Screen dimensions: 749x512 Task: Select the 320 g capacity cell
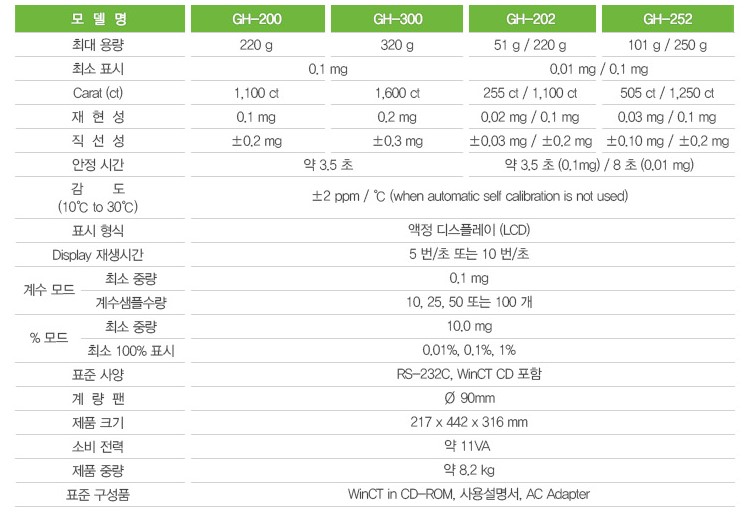pos(397,45)
